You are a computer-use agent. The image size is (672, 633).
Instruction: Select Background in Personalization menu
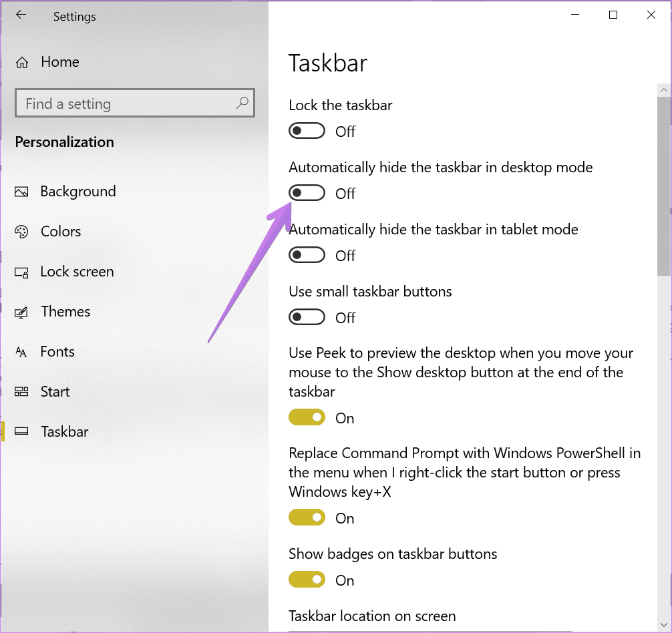[x=78, y=192]
